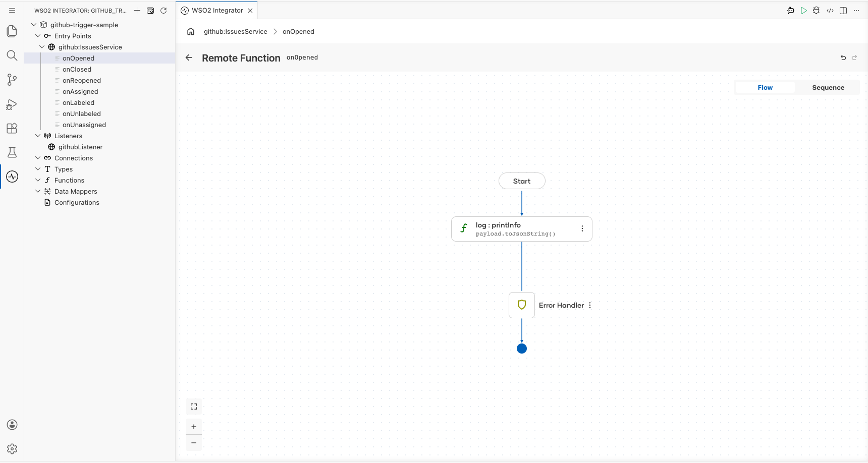Open the Accounts icon

12,425
